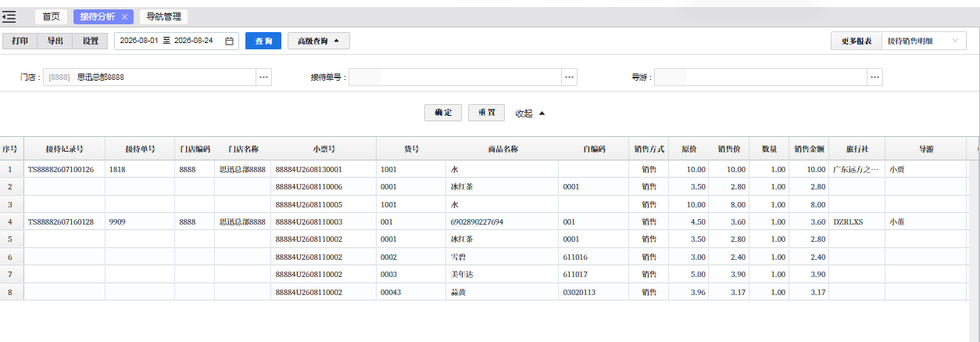
Task: Click 更多报表 button
Action: 857,41
